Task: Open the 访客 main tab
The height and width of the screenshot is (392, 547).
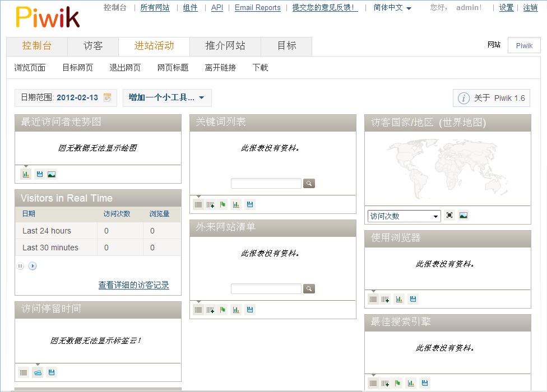Action: pos(93,46)
